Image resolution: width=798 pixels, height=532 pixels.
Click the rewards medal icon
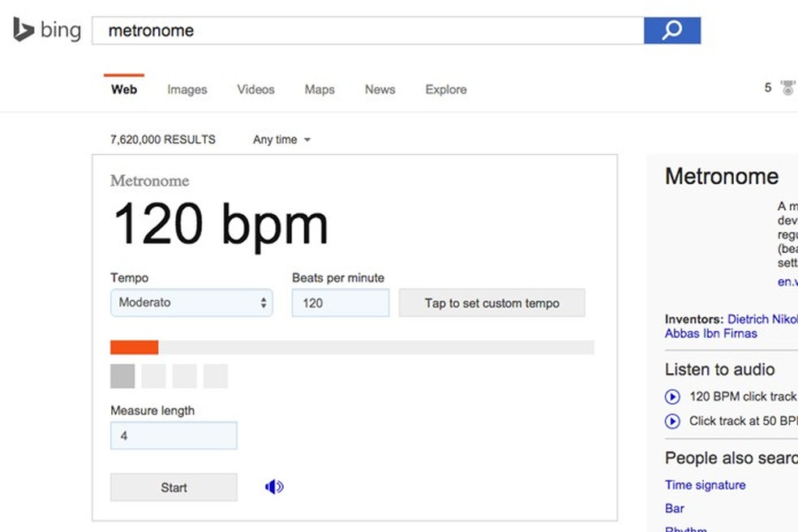[x=787, y=88]
